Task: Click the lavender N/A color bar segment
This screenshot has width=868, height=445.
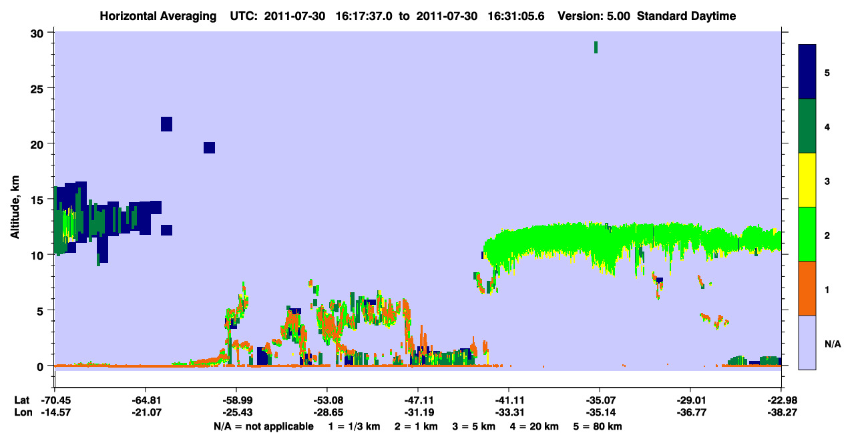Action: pos(807,342)
